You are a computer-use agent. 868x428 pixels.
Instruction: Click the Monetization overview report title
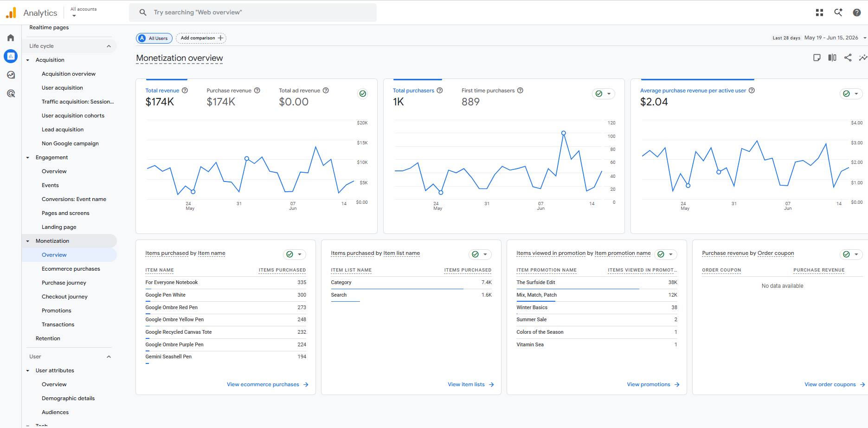coord(180,58)
